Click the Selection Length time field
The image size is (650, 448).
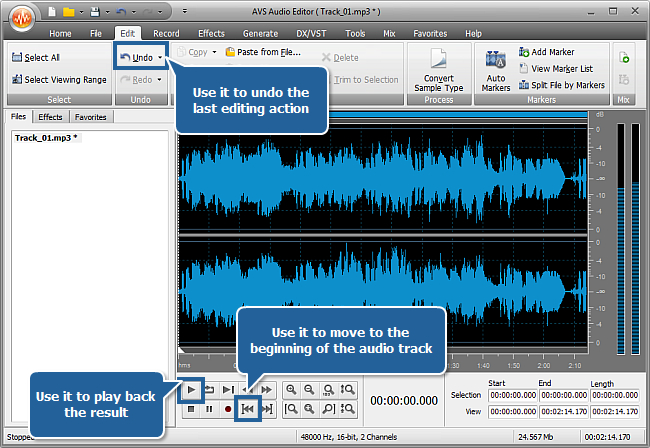tap(615, 395)
